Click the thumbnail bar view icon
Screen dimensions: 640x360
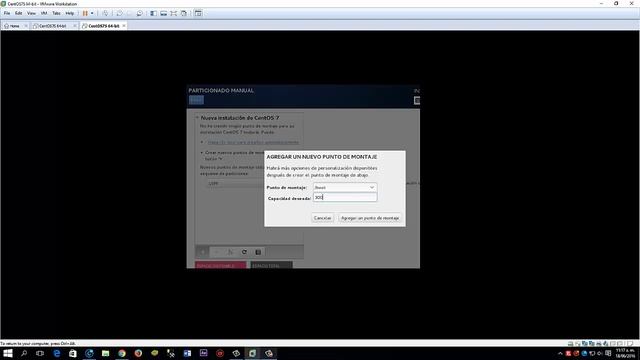pos(164,13)
